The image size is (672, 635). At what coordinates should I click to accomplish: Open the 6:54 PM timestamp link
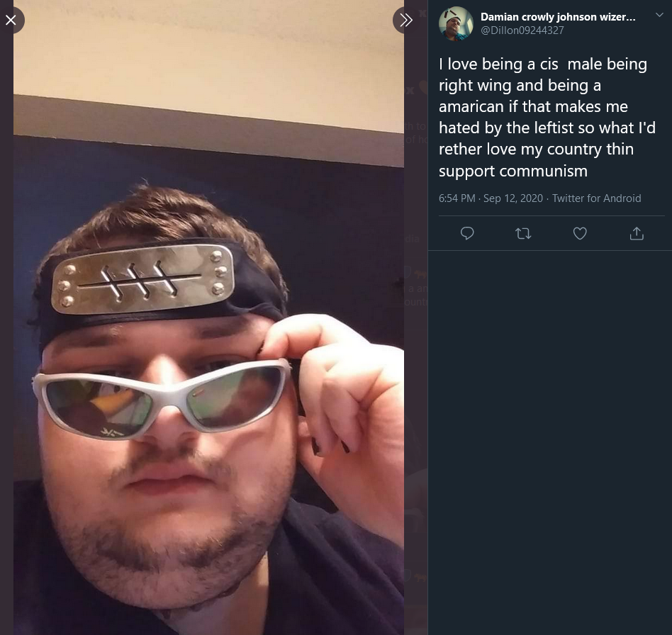click(457, 198)
